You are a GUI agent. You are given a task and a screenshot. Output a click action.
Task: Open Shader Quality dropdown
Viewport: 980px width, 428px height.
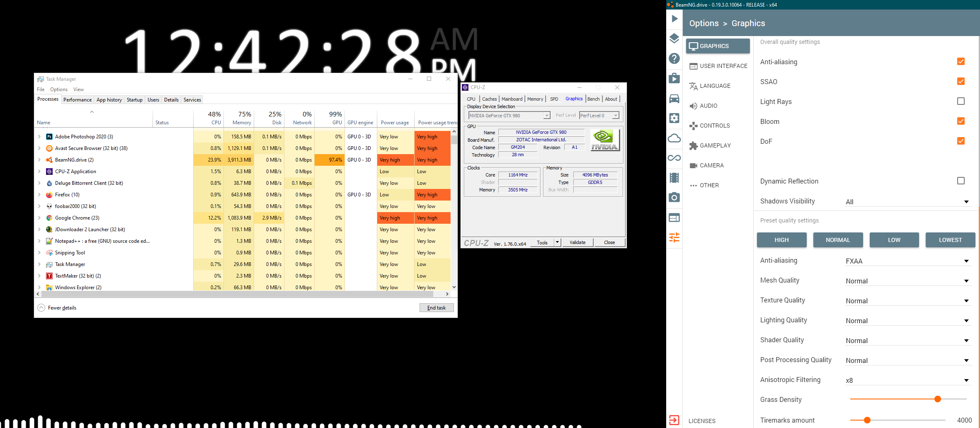(908, 341)
